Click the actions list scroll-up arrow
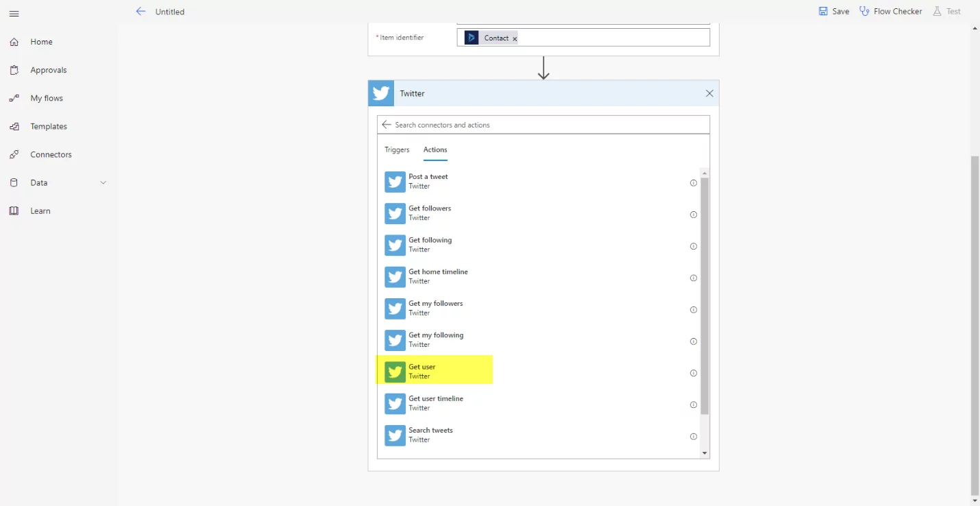The height and width of the screenshot is (506, 980). click(x=705, y=173)
